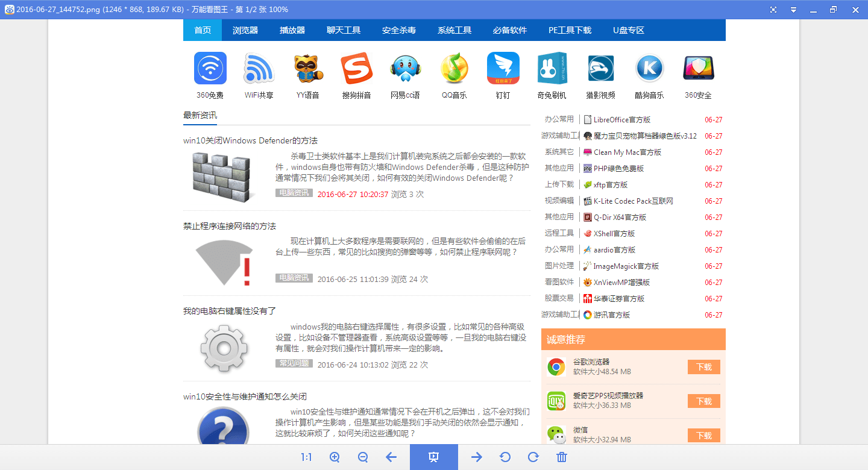Go to the previous image arrow
Screen dimensions: 868x470
pos(391,457)
